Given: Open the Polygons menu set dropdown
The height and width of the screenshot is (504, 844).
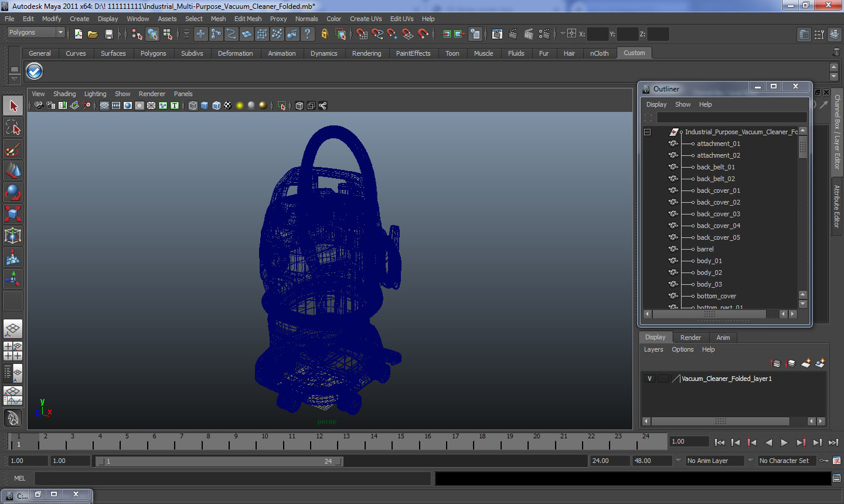Looking at the screenshot, I should point(36,33).
